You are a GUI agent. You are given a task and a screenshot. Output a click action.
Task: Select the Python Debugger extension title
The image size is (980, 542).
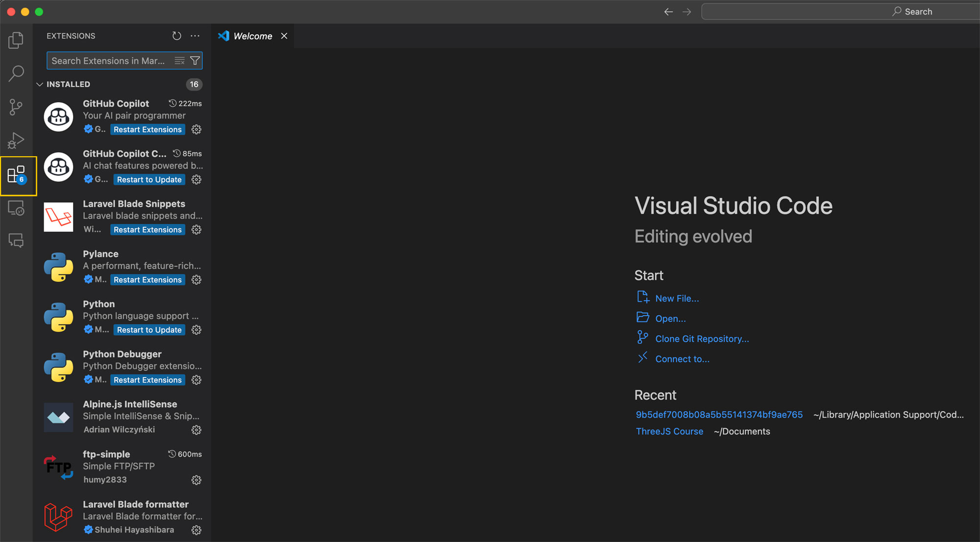pyautogui.click(x=122, y=354)
